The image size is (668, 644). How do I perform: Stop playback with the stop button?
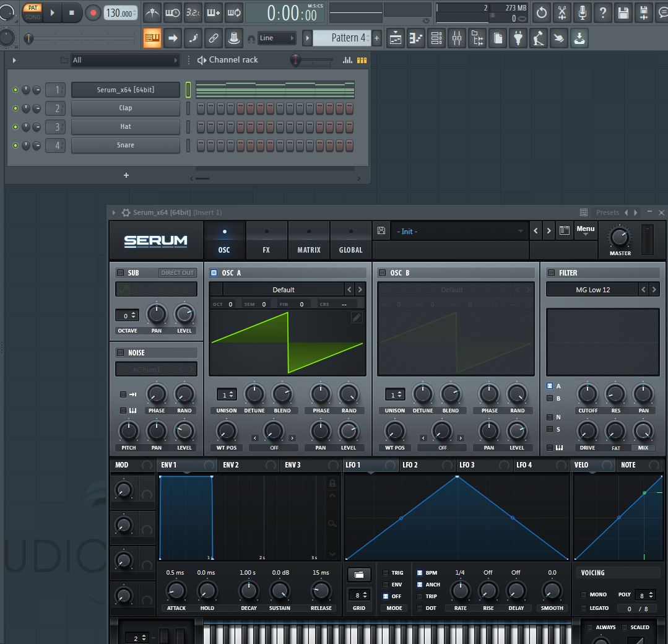pos(72,13)
